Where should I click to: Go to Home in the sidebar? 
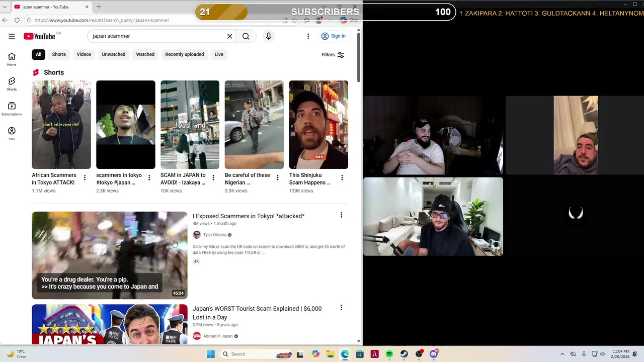click(x=12, y=59)
